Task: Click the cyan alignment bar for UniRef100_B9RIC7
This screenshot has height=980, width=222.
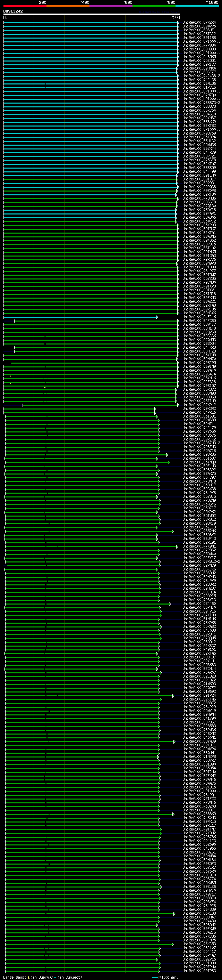Action: [x=90, y=65]
